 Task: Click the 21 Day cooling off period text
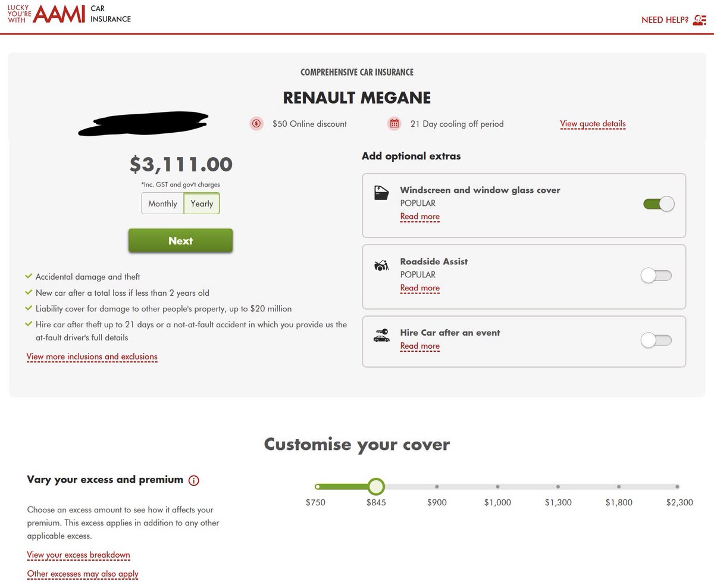[x=457, y=124]
